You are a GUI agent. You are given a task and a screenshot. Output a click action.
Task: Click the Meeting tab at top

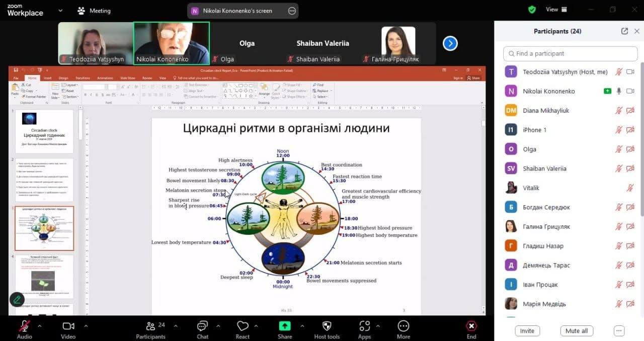(x=94, y=11)
